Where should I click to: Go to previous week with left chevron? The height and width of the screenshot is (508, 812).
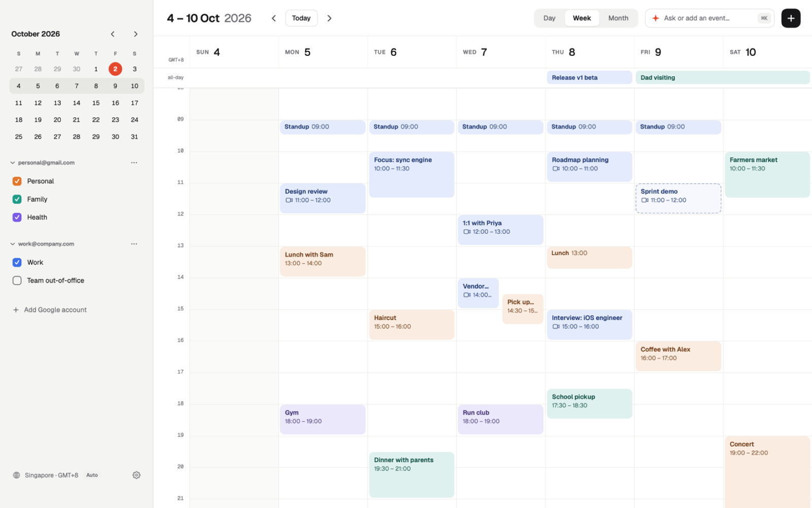tap(274, 18)
